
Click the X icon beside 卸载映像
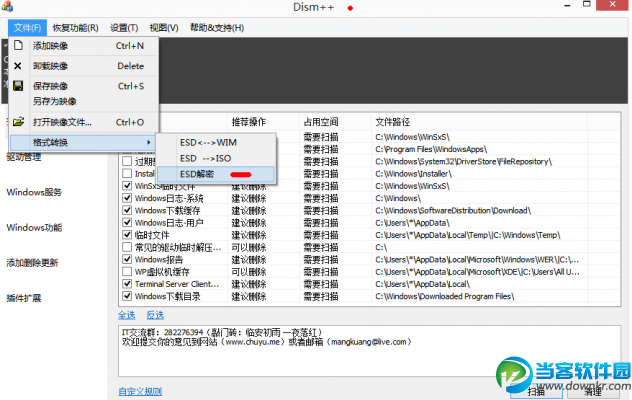[x=18, y=66]
